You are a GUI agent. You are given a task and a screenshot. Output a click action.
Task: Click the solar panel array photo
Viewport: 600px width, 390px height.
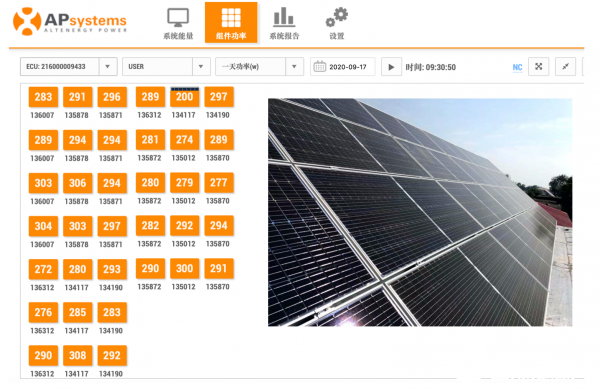tap(420, 212)
